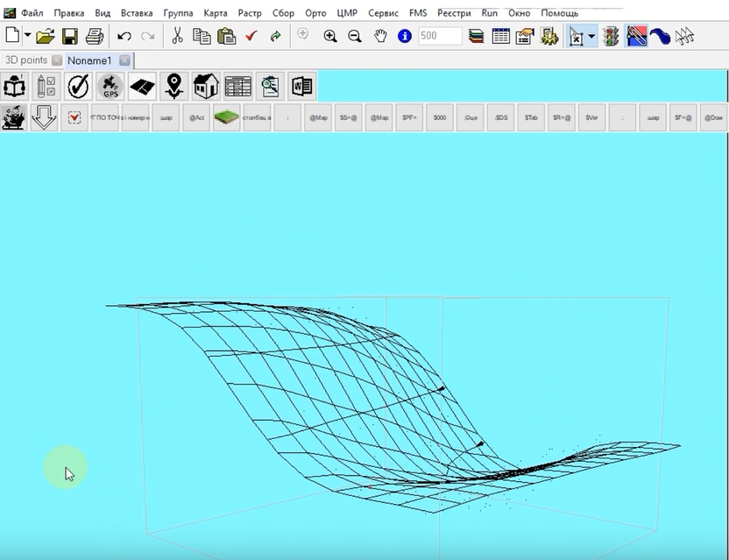The height and width of the screenshot is (560, 729).
Task: Click the $Tab macro button
Action: tap(531, 117)
